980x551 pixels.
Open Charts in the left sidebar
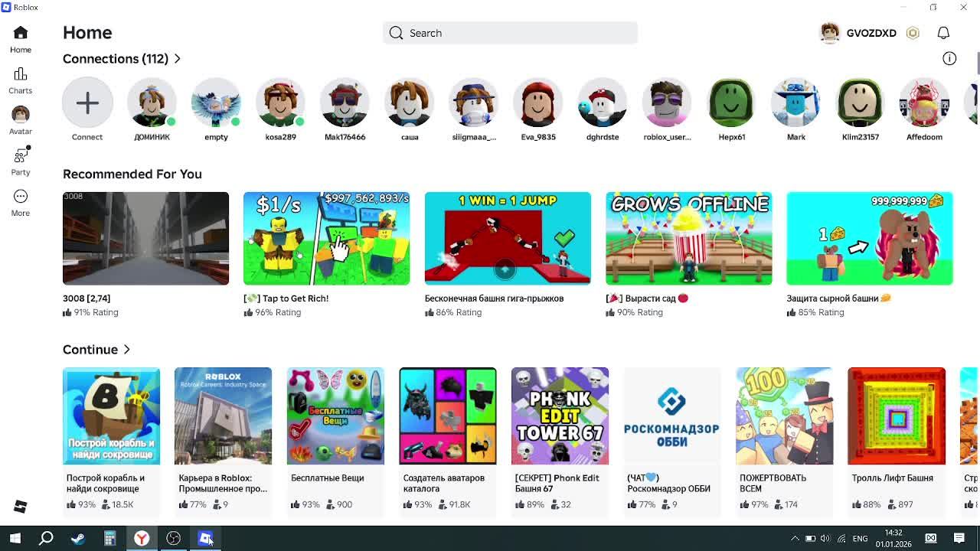[21, 80]
